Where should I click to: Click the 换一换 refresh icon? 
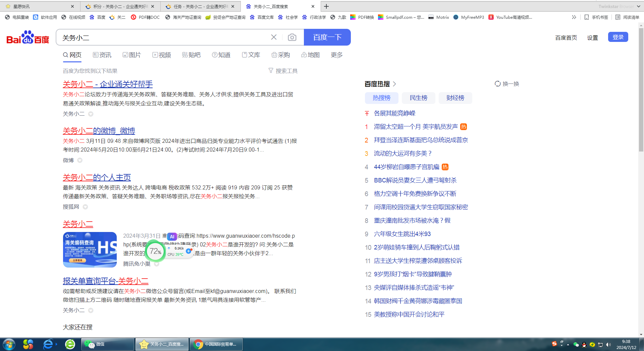[498, 84]
